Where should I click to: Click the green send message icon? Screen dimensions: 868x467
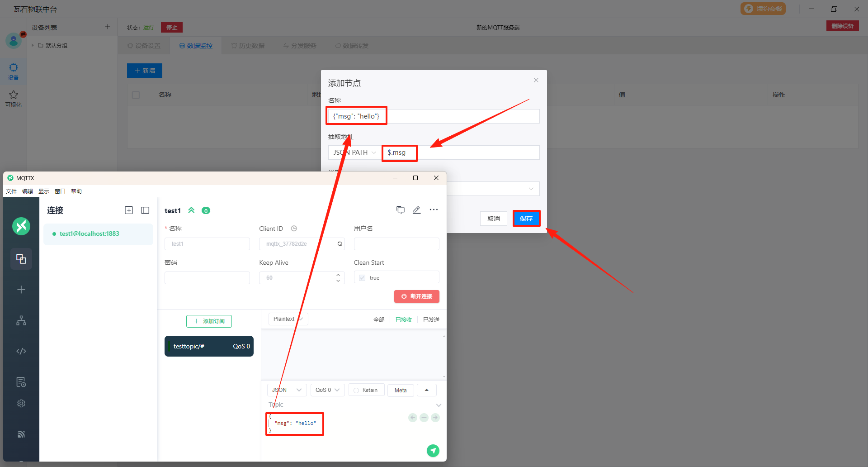(433, 450)
